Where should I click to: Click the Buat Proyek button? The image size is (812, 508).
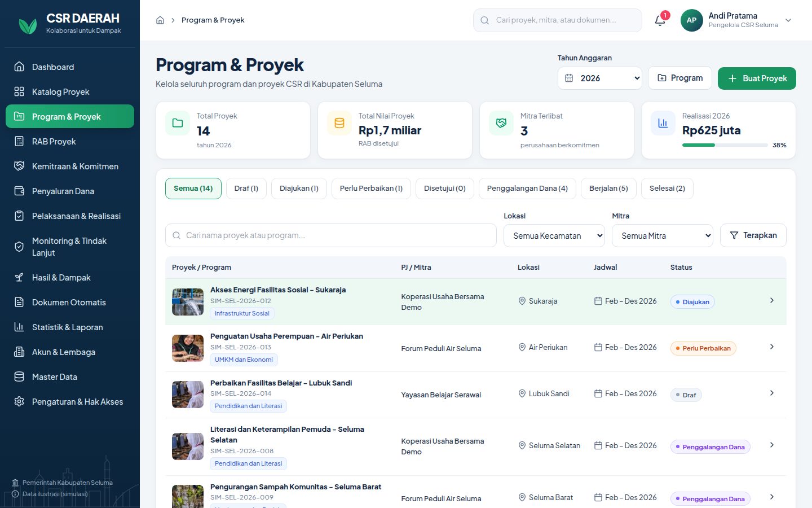click(757, 78)
